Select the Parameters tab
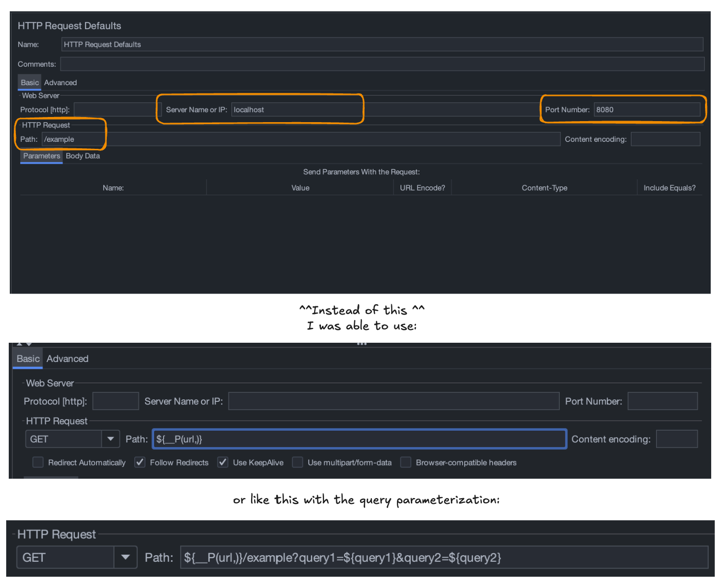This screenshot has height=588, width=722. click(x=41, y=156)
